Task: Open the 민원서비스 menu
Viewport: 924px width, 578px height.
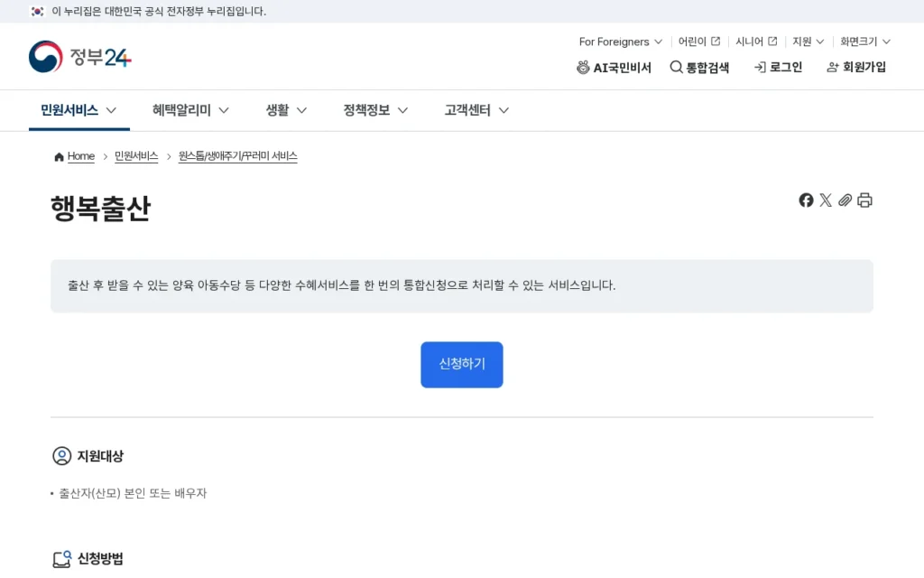Action: click(79, 110)
